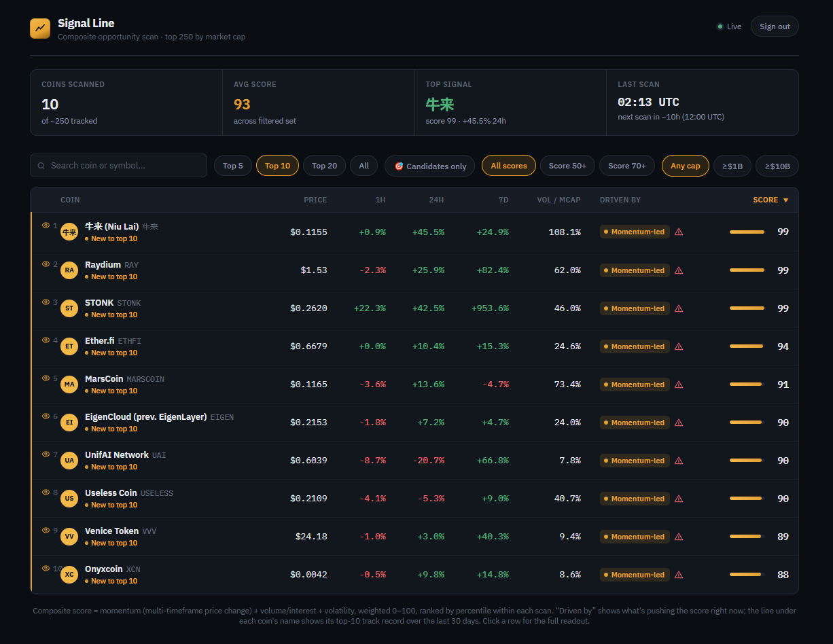Toggle watch eye for Venice Token
The image size is (833, 644).
tap(46, 530)
